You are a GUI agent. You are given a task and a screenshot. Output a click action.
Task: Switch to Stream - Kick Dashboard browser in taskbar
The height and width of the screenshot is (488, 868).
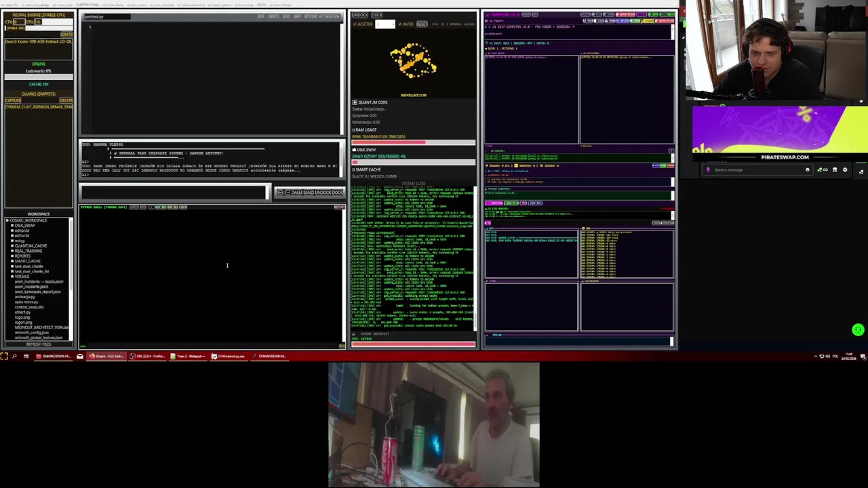[x=106, y=356]
